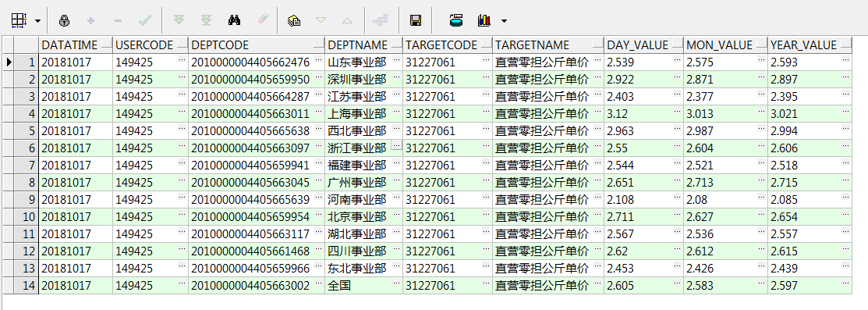Click the DAY_VALUE column header
This screenshot has height=310, width=868.
(644, 45)
